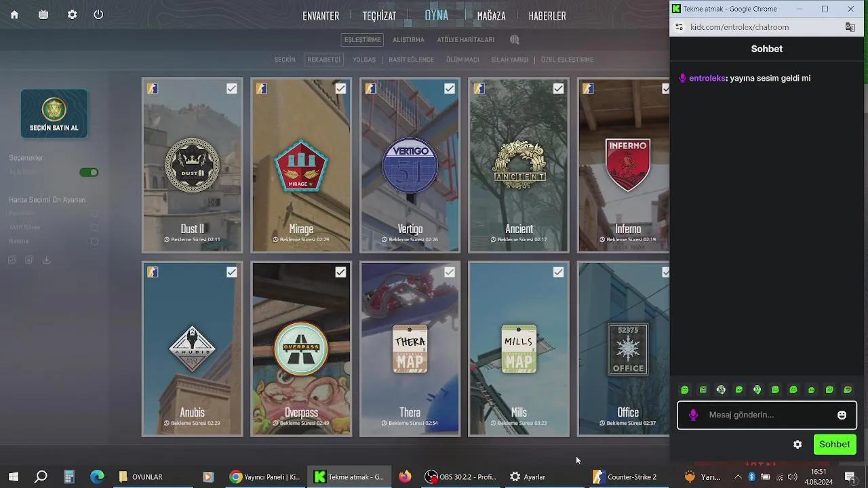Toggle the Mills map checkbox
The image size is (868, 488).
click(x=558, y=272)
